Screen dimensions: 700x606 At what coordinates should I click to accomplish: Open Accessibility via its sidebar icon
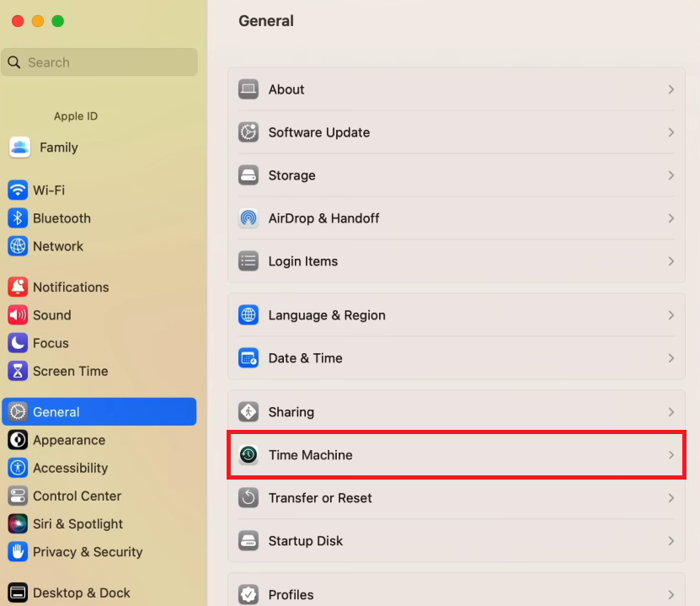pyautogui.click(x=19, y=468)
